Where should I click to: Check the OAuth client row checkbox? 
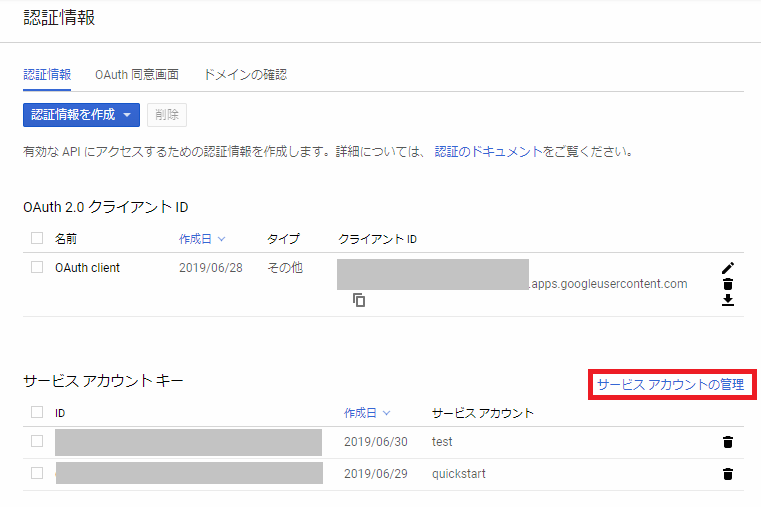pyautogui.click(x=37, y=267)
